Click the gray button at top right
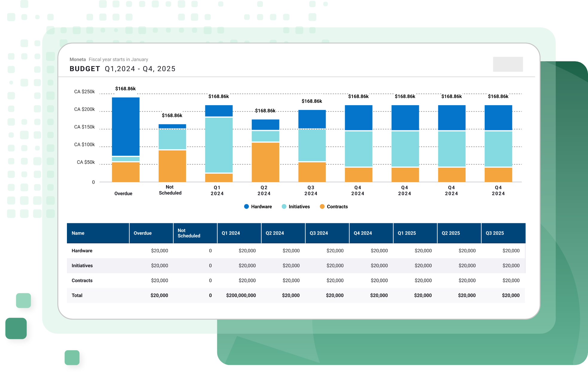588x376 pixels. tap(508, 64)
